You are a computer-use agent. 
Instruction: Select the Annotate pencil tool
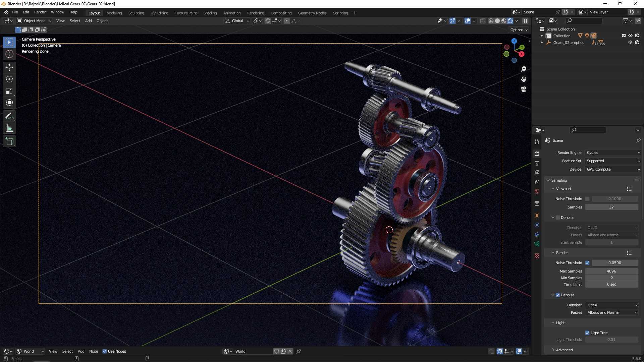coord(9,116)
